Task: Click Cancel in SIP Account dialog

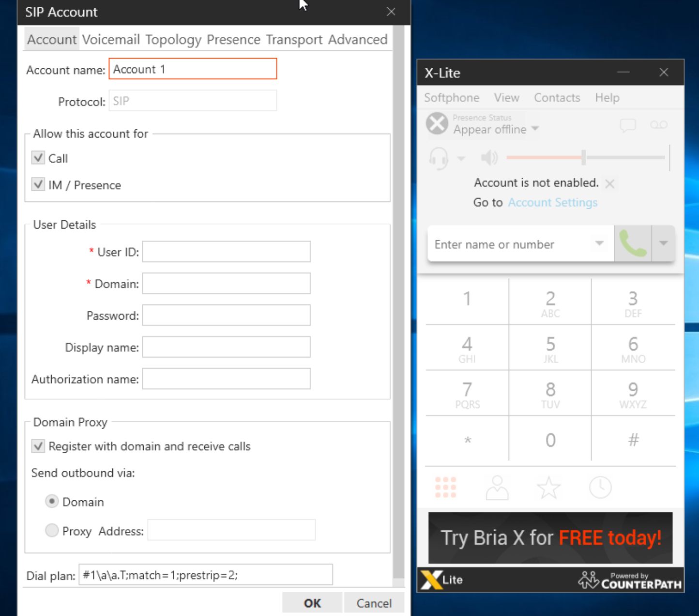Action: pyautogui.click(x=374, y=603)
